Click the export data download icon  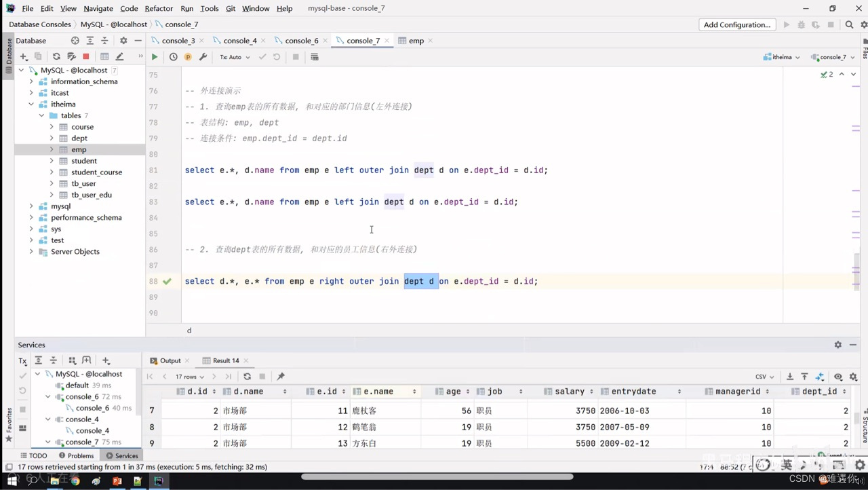[x=789, y=377]
